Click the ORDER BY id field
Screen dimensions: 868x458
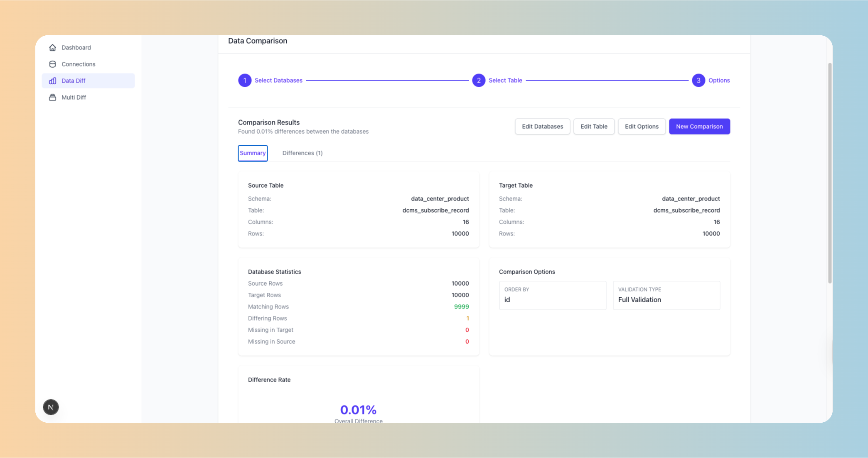pyautogui.click(x=552, y=295)
